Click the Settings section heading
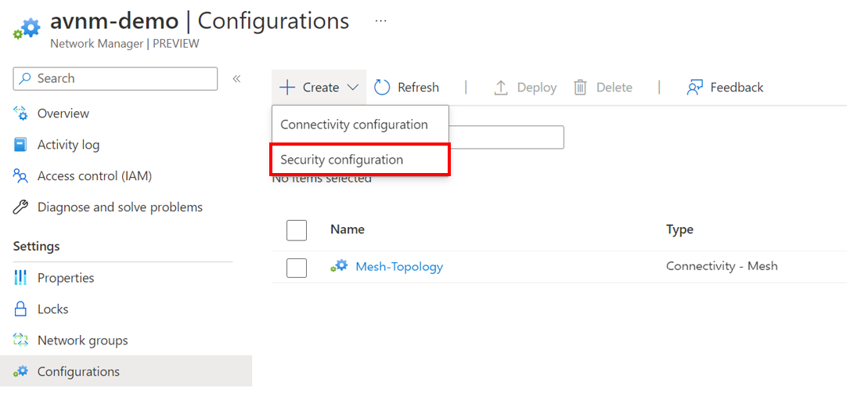868x404 pixels. click(37, 246)
